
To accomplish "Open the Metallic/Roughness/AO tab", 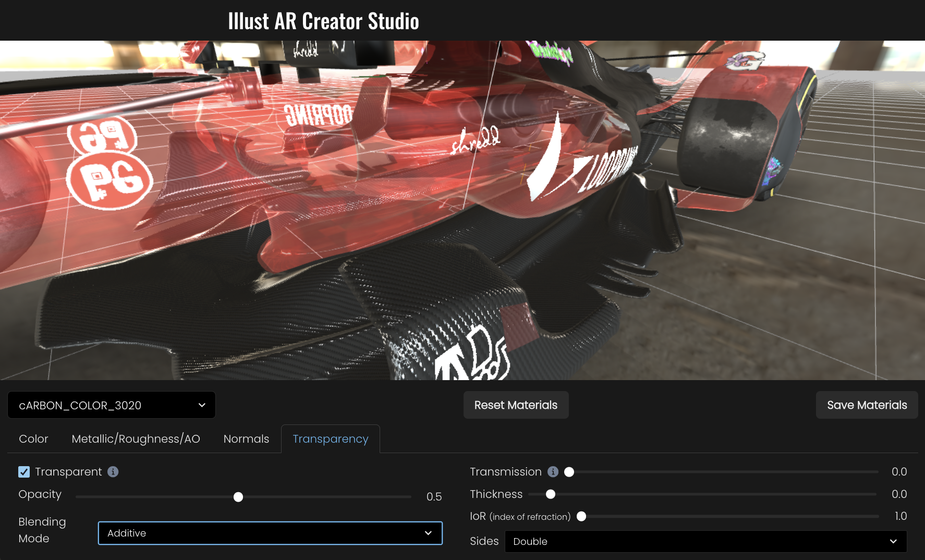I will click(136, 439).
